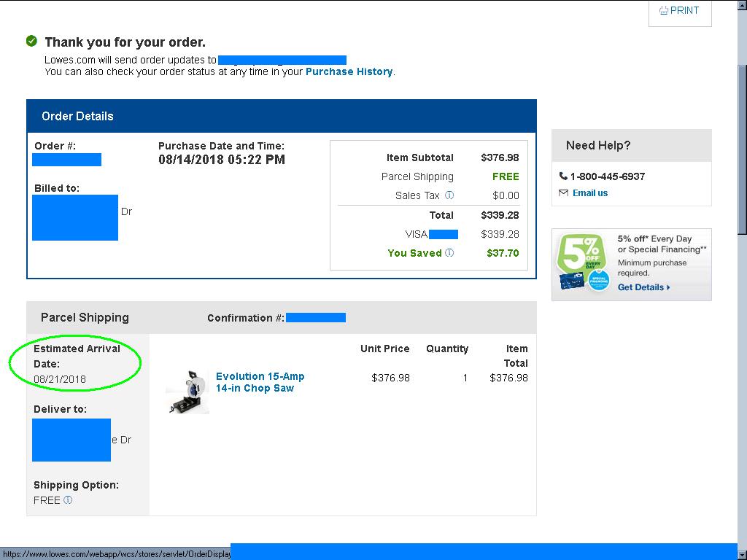Click the Item Subtotal value $376.98
The image size is (747, 560).
tap(500, 157)
